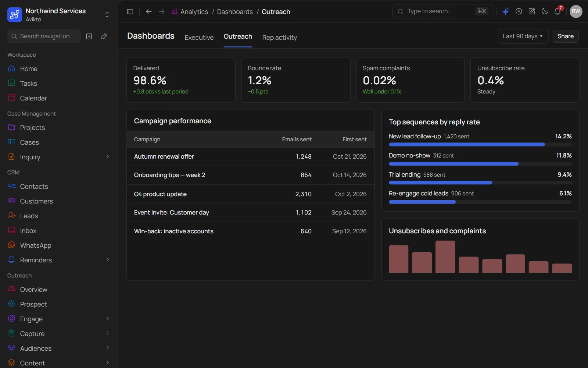Open notifications bell with badge

point(557,11)
